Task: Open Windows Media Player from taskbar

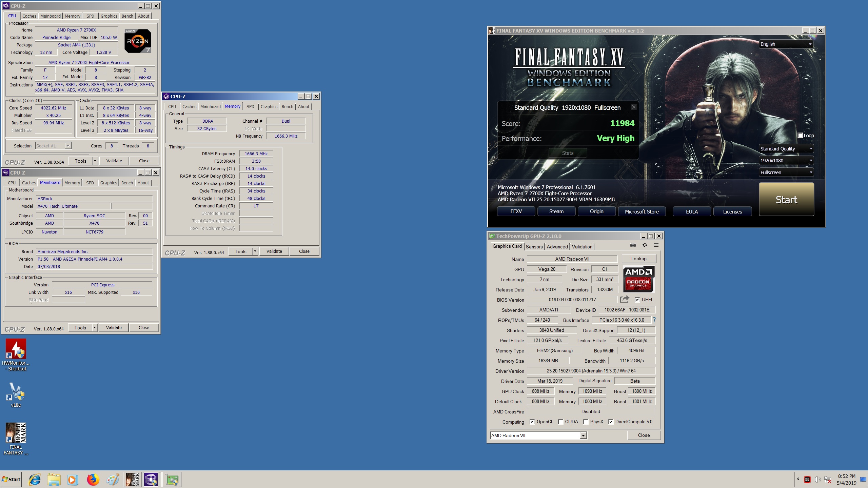Action: click(x=72, y=480)
